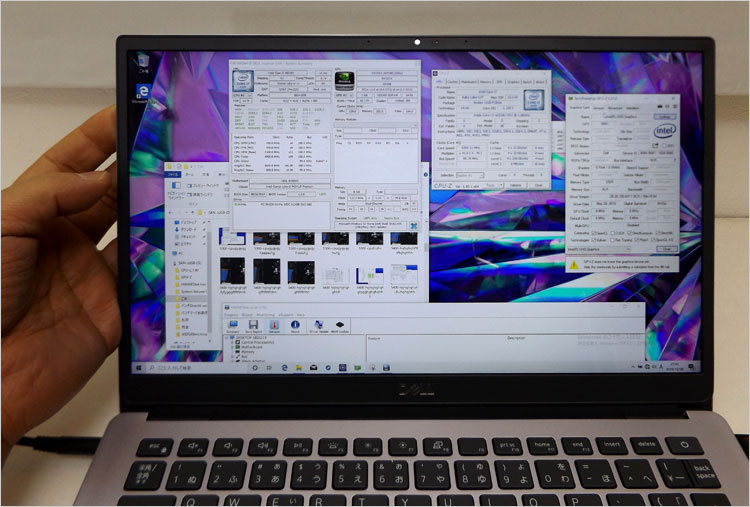Toggle Vulkan checkbox in GPU-Z
Screen dimensions: 750x507
pyautogui.click(x=595, y=240)
